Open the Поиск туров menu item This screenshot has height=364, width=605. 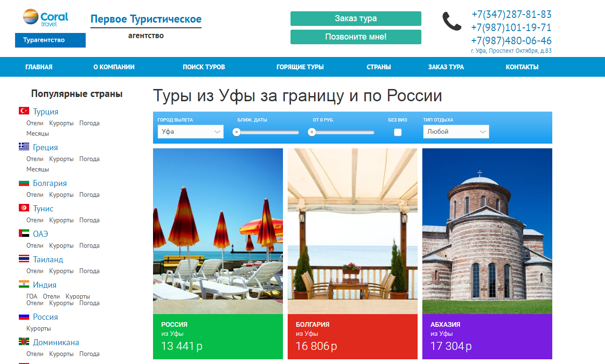[x=204, y=67]
